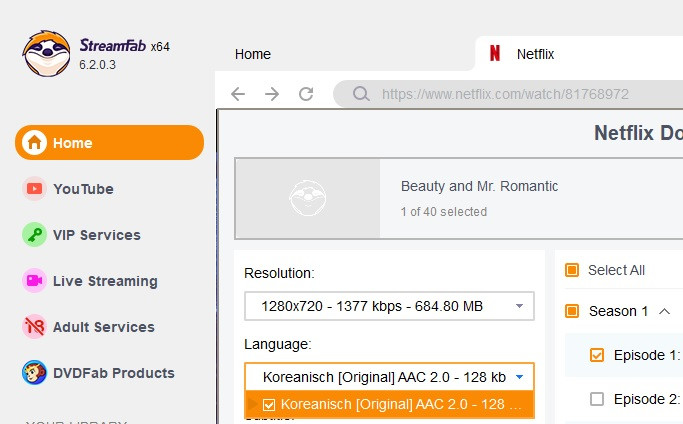Click the YouTube sidebar icon

(35, 189)
